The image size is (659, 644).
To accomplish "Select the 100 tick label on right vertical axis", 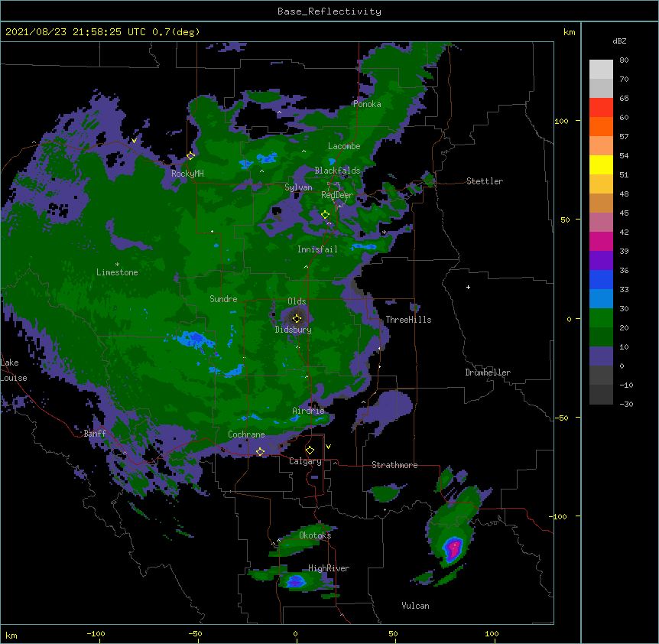I will [x=561, y=121].
